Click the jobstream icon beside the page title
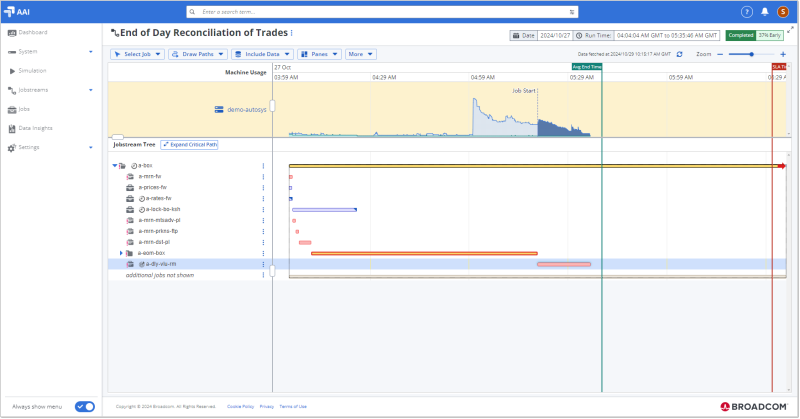The width and height of the screenshot is (800, 419). [115, 33]
